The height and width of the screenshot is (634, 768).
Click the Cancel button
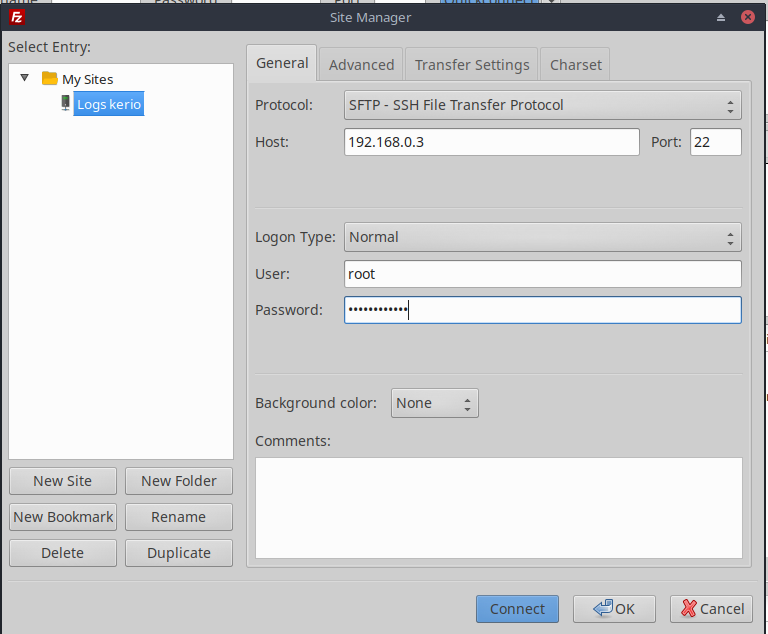pos(711,609)
